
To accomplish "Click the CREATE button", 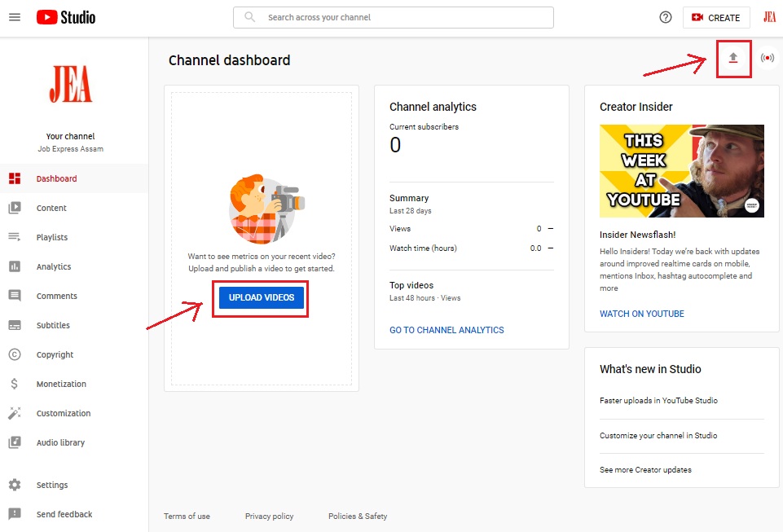I will [716, 17].
